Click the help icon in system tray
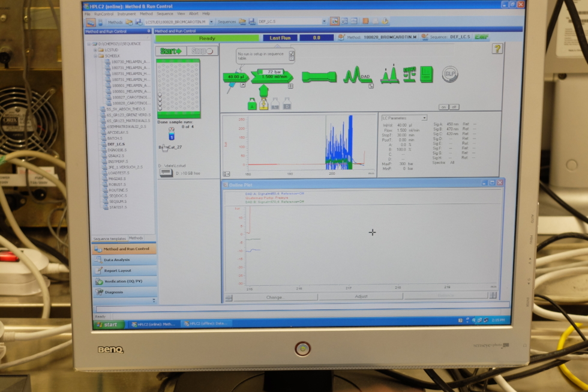This screenshot has height=392, width=588. (x=460, y=321)
